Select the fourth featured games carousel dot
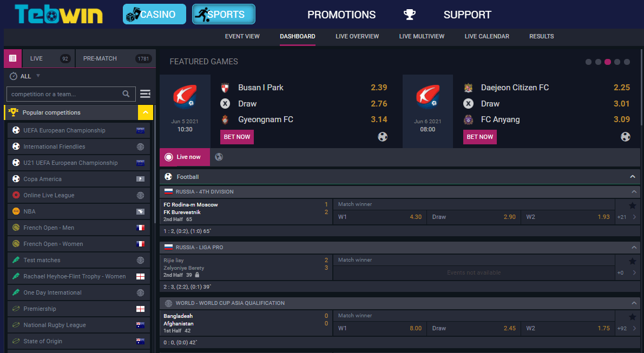Image resolution: width=644 pixels, height=353 pixels. pyautogui.click(x=617, y=62)
